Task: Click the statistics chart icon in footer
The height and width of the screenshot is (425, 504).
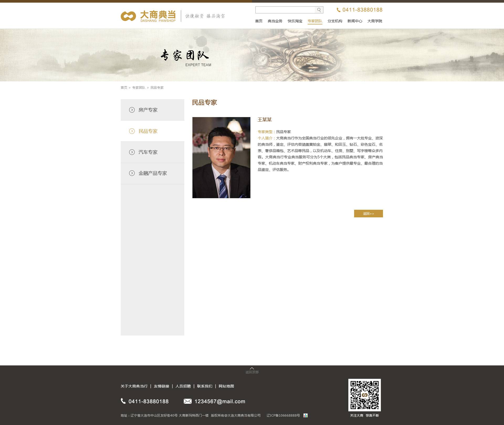Action: click(306, 416)
